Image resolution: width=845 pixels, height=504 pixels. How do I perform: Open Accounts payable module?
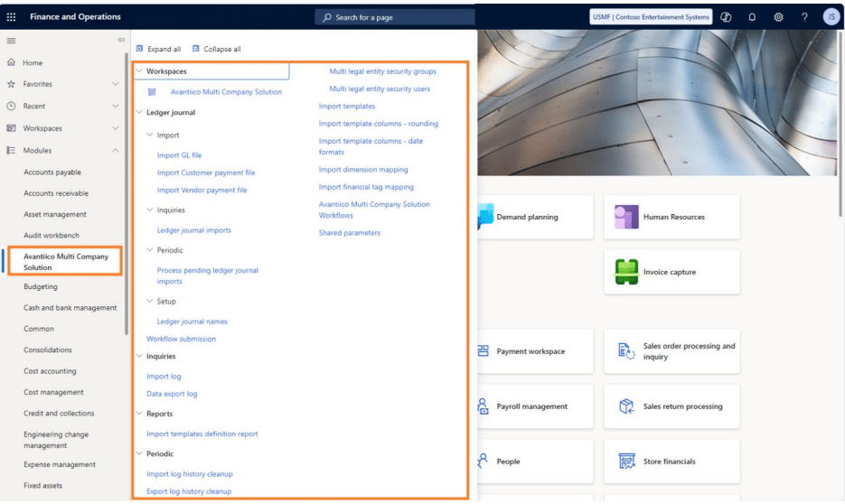click(x=52, y=173)
